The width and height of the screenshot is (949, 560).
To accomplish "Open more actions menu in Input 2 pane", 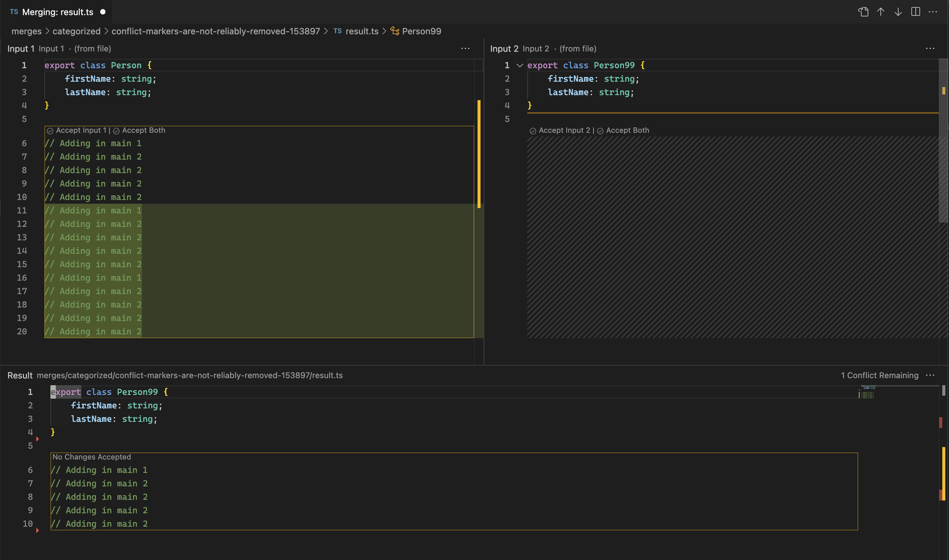I will pyautogui.click(x=930, y=49).
